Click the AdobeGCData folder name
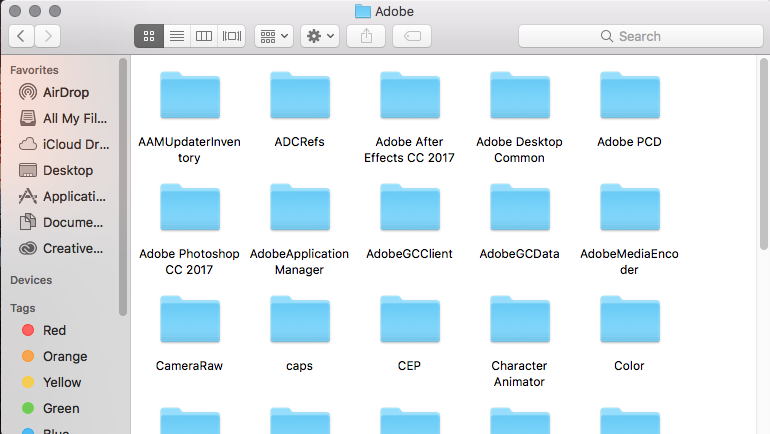The height and width of the screenshot is (434, 770). click(520, 254)
